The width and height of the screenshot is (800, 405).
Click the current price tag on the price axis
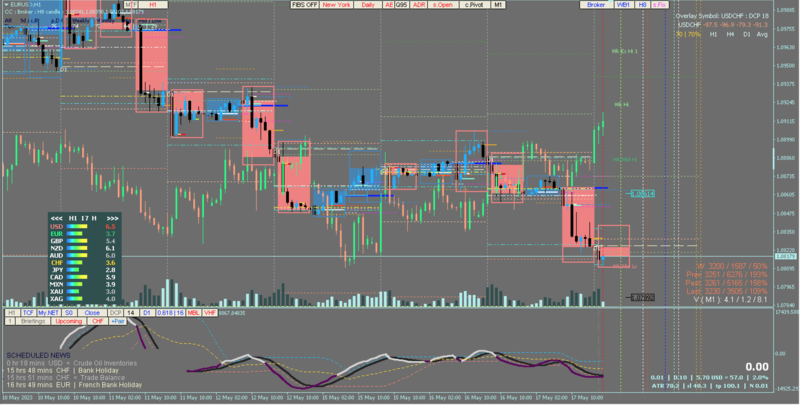[x=785, y=257]
